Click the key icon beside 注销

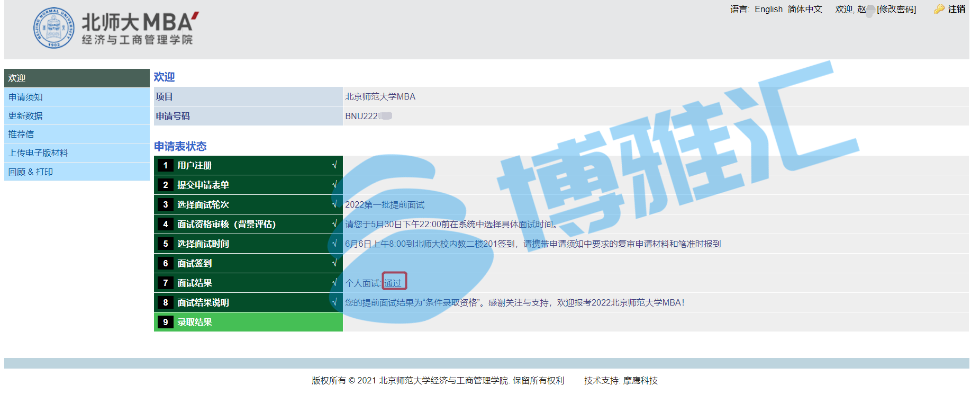939,9
